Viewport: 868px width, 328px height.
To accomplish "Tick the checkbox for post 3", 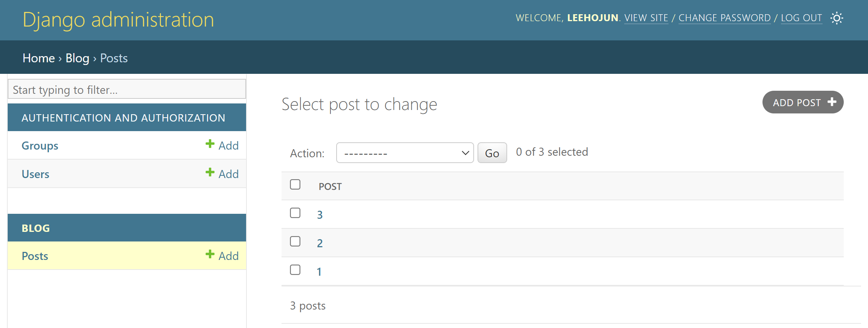I will pyautogui.click(x=295, y=213).
